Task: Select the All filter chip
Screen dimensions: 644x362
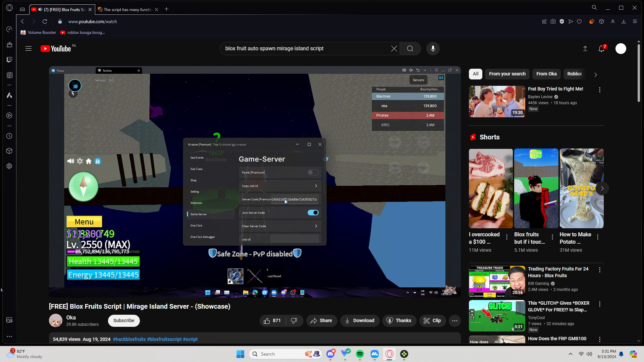Action: tap(476, 74)
